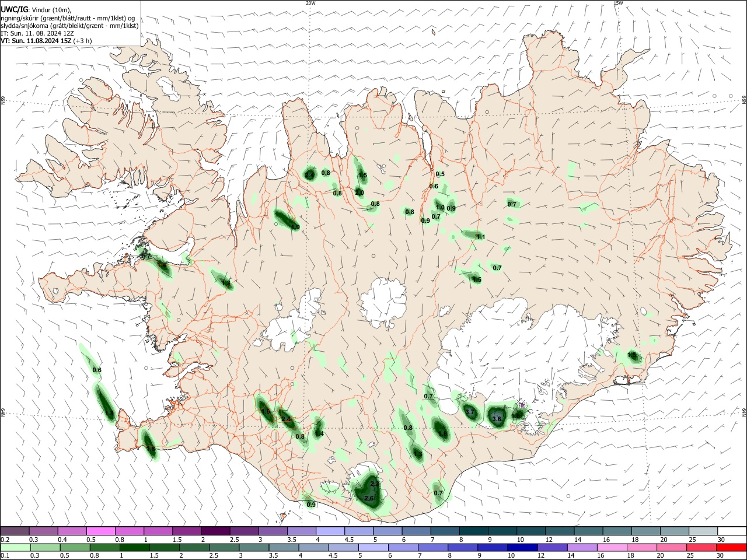This screenshot has height=560, width=747.
Task: Pick lower legend red swatch right of 30
Action: [732, 547]
